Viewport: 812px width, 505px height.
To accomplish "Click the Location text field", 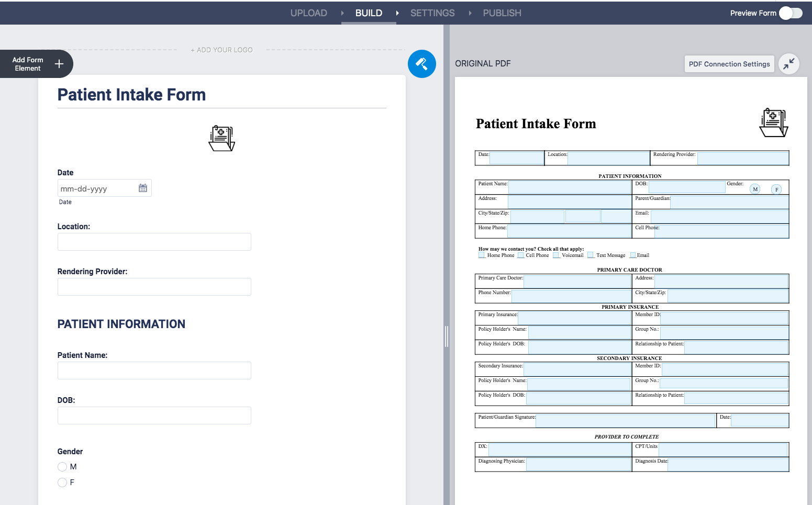I will pyautogui.click(x=154, y=242).
